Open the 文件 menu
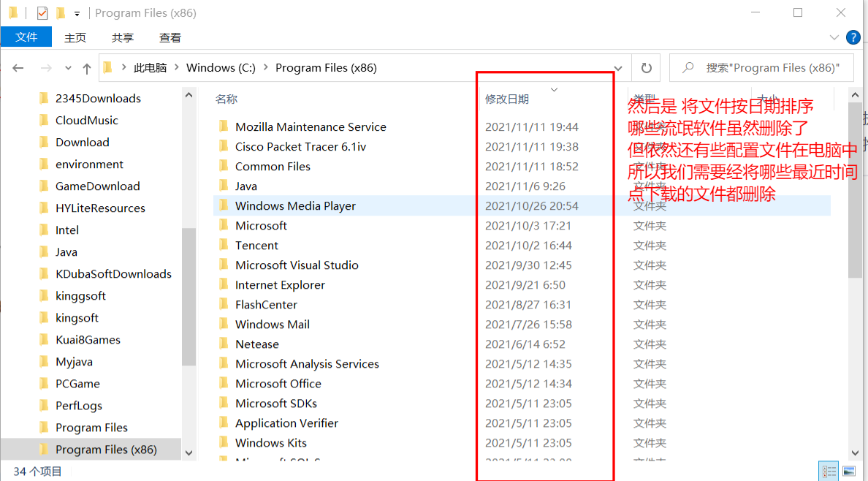The image size is (868, 481). pos(26,37)
